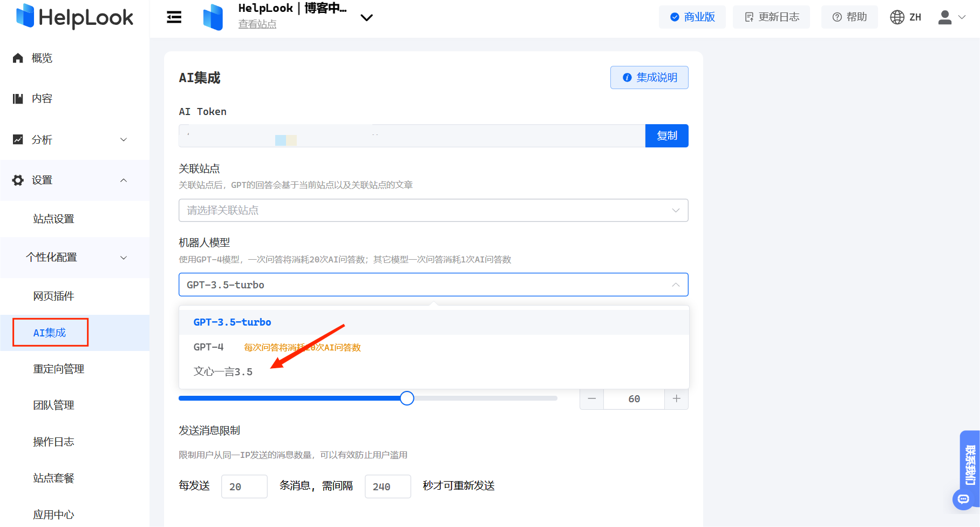Open the 请选择关联站点 dropdown
This screenshot has height=527, width=980.
coord(433,211)
